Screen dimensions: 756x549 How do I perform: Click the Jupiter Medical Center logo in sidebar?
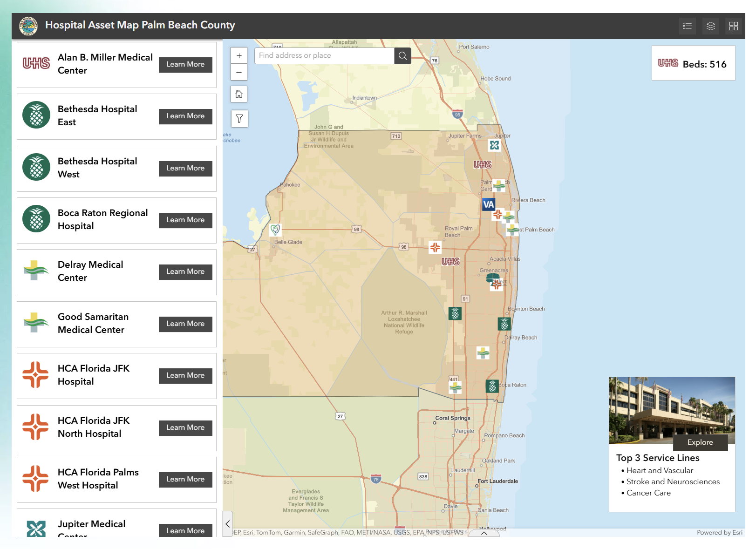(x=36, y=528)
